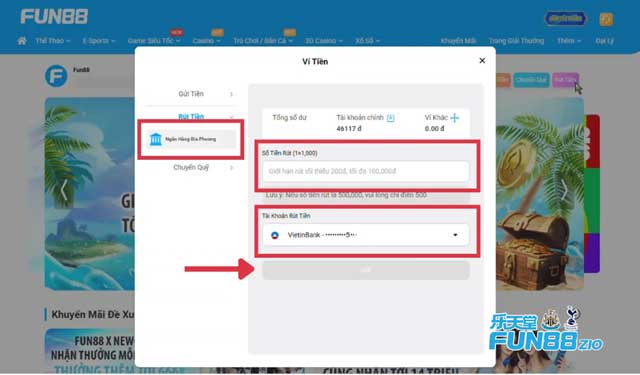
Task: Expand the Chuyển Quỹ section
Action: pos(191,167)
